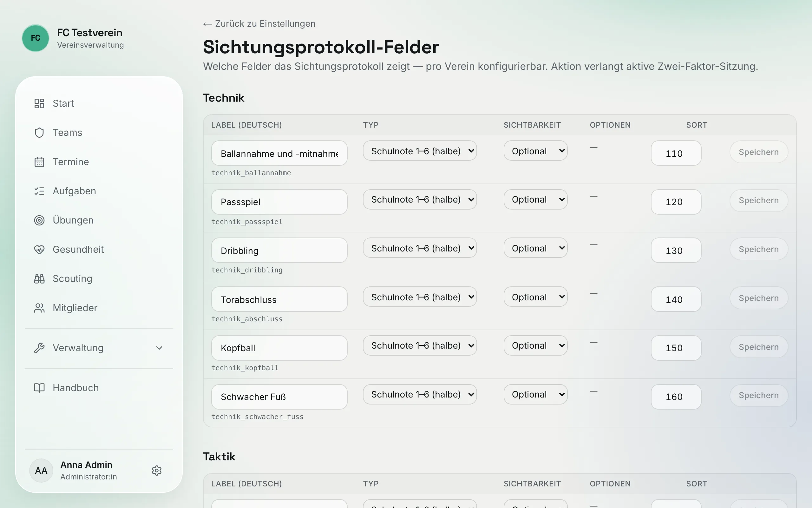Screen dimensions: 812x508
Task: Save the Schwacher Fuß row with Speichern
Action: pyautogui.click(x=759, y=396)
